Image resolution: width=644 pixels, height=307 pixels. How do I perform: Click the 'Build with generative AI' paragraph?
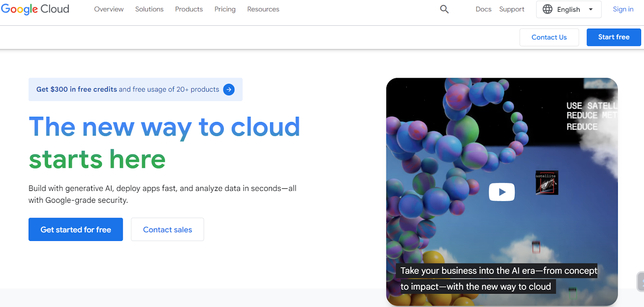(x=163, y=194)
